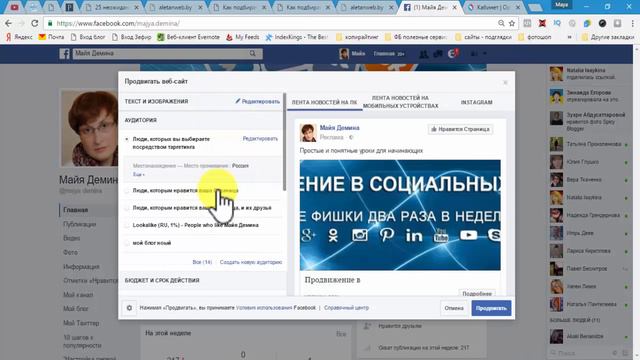640x360 pixels.
Task: Select targeting-based audience radio option
Action: click(127, 139)
